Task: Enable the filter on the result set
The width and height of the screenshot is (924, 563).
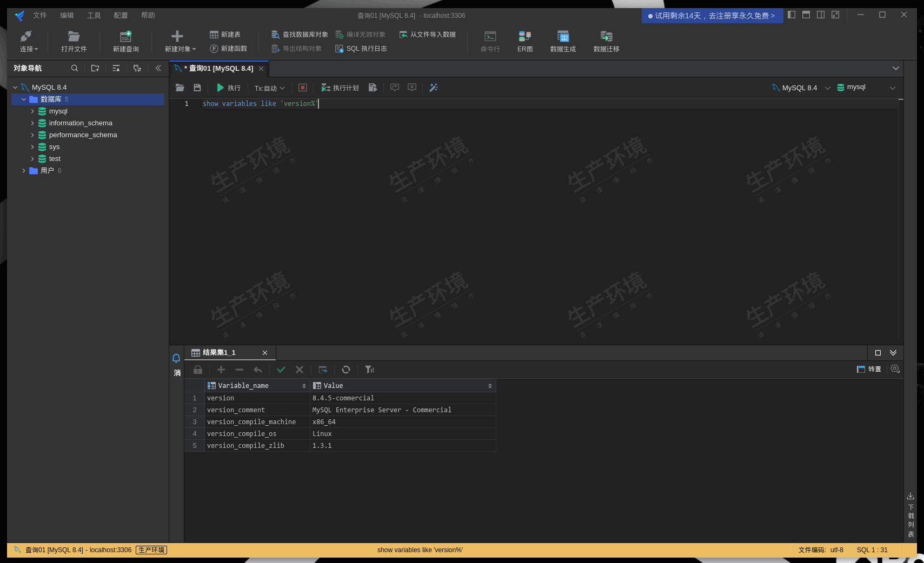Action: pyautogui.click(x=369, y=370)
